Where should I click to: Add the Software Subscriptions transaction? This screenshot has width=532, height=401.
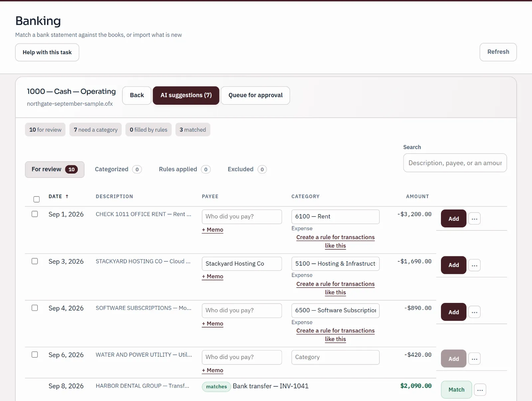pyautogui.click(x=454, y=312)
